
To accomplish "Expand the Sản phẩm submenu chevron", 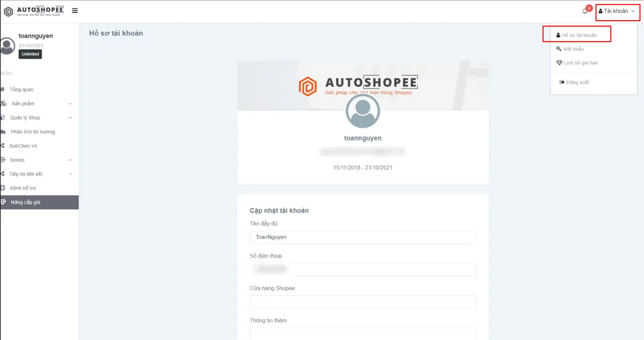I will 70,104.
